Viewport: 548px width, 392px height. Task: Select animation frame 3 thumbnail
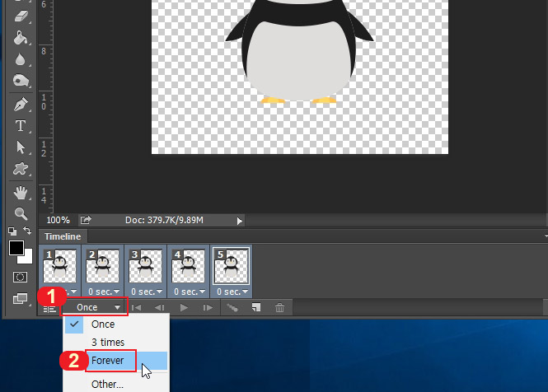[x=145, y=266]
